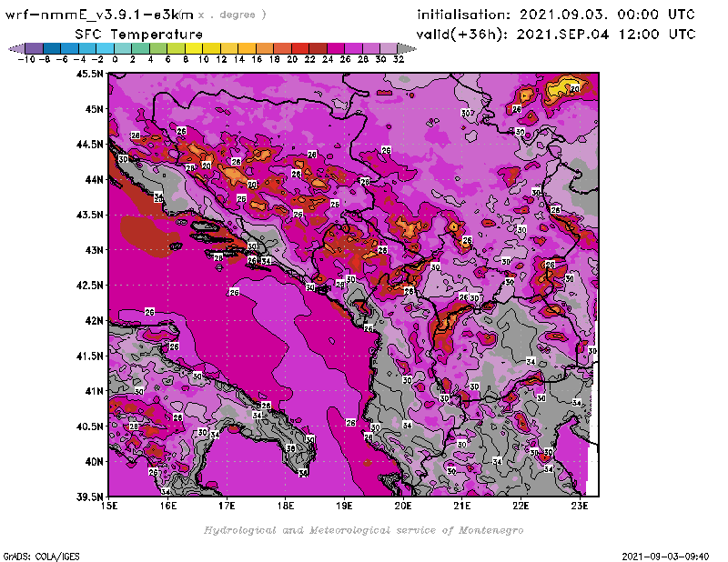Click the '0' value under the legend
728x562 pixels.
(x=115, y=59)
